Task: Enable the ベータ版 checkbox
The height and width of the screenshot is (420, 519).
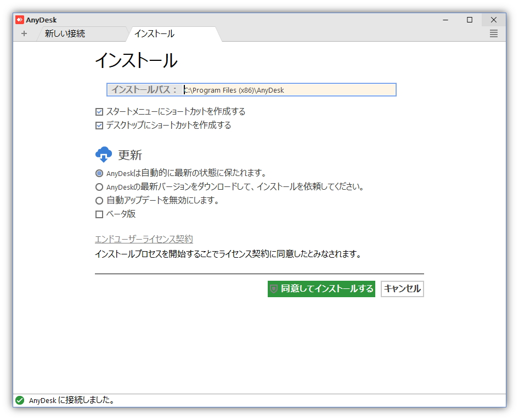Action: coord(99,214)
